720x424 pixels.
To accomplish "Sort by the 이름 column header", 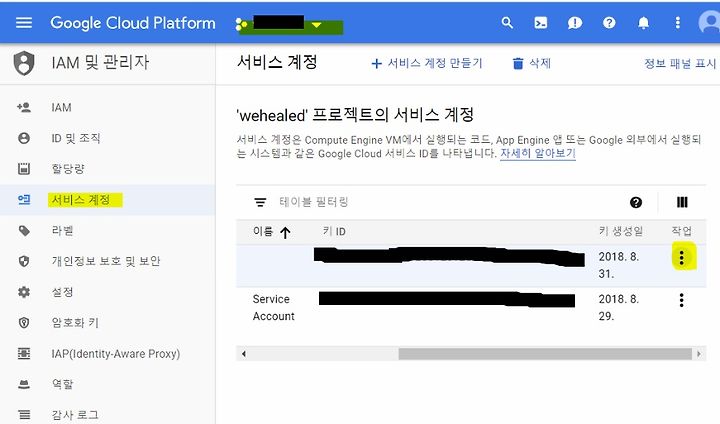I will point(271,232).
